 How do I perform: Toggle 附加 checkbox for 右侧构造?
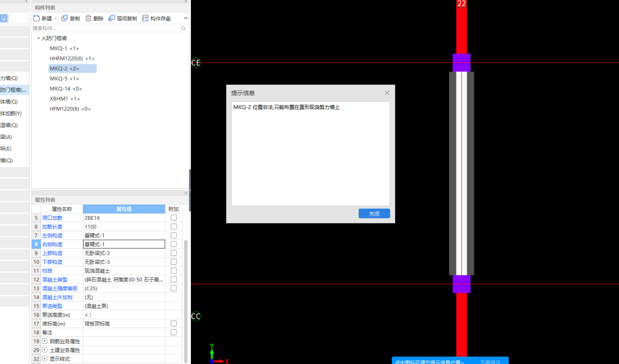click(174, 244)
